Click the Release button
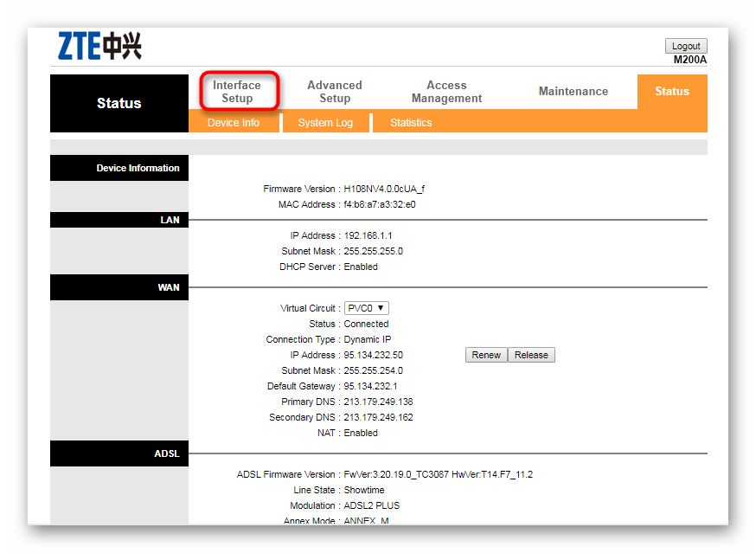The height and width of the screenshot is (553, 756). [x=531, y=355]
